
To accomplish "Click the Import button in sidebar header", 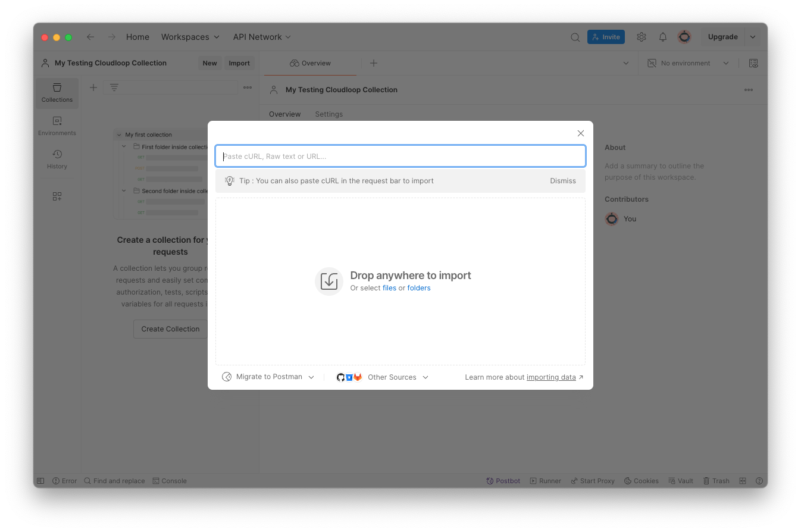I will point(239,63).
